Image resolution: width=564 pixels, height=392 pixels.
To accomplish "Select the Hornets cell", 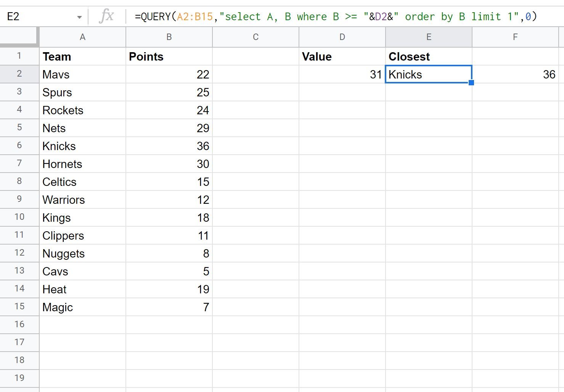I will pyautogui.click(x=82, y=164).
